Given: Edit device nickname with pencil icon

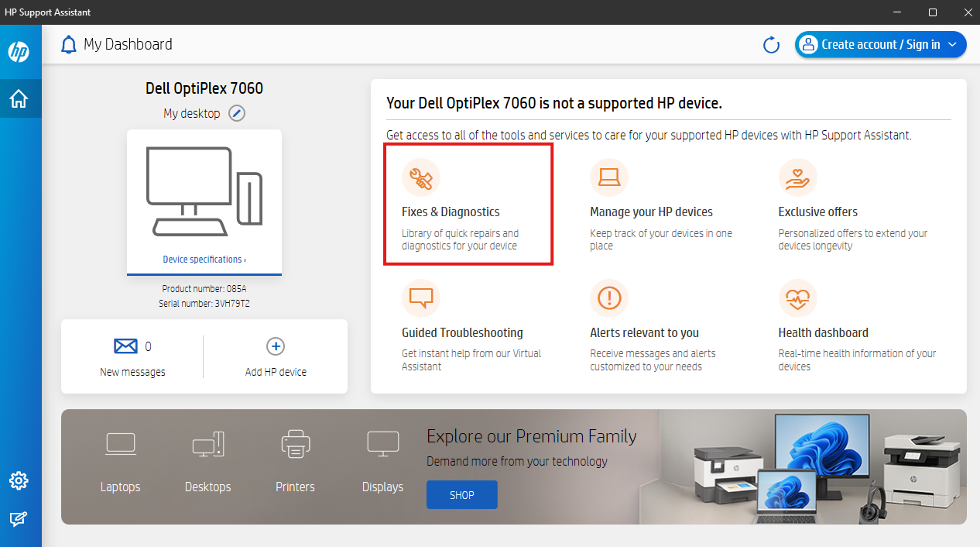Looking at the screenshot, I should coord(237,113).
